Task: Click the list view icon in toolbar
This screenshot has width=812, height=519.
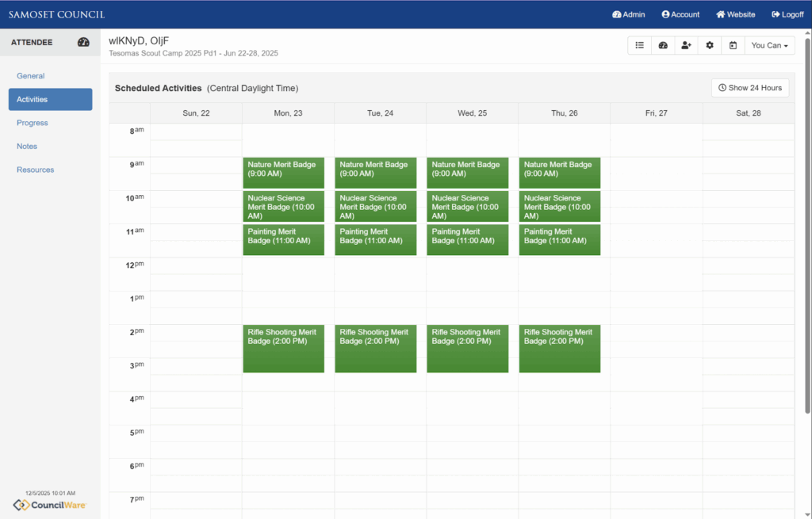Action: [x=639, y=46]
